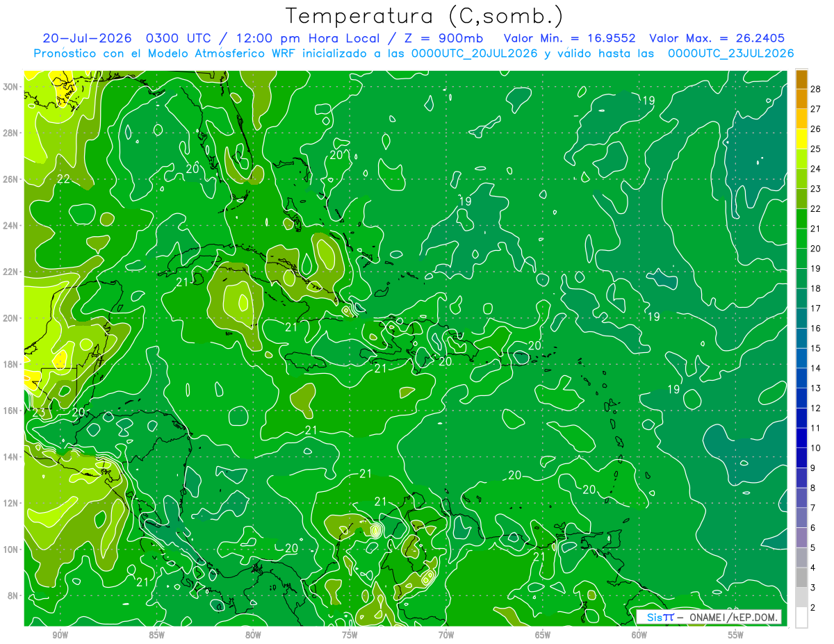
Task: Select the "0000UTC_23JUL2026" valid-until time
Action: [730, 53]
